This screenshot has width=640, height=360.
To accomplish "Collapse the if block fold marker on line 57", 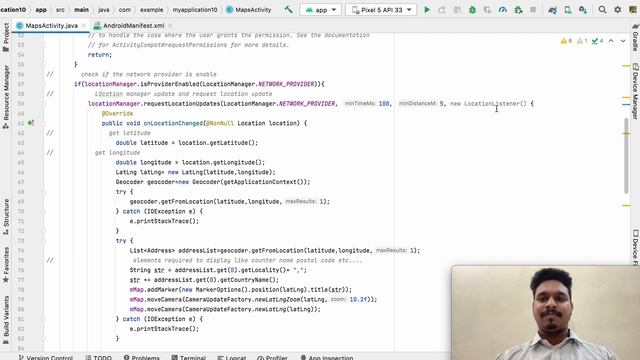I will [x=44, y=84].
